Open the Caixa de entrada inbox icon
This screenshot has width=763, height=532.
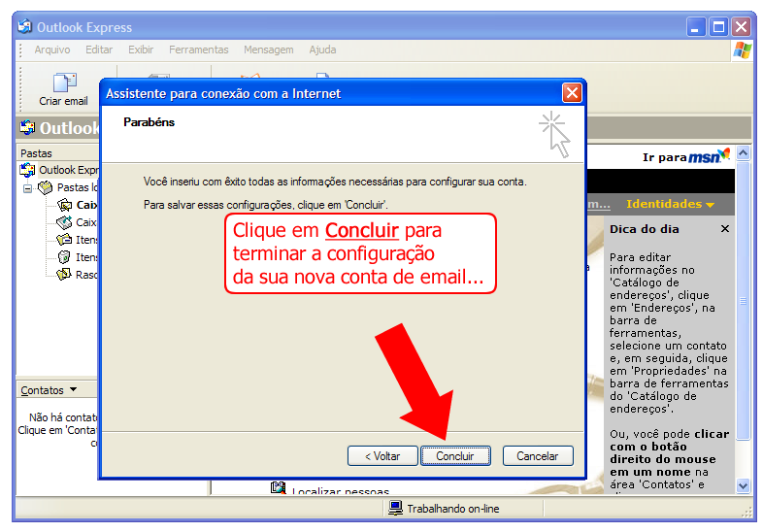pyautogui.click(x=64, y=205)
